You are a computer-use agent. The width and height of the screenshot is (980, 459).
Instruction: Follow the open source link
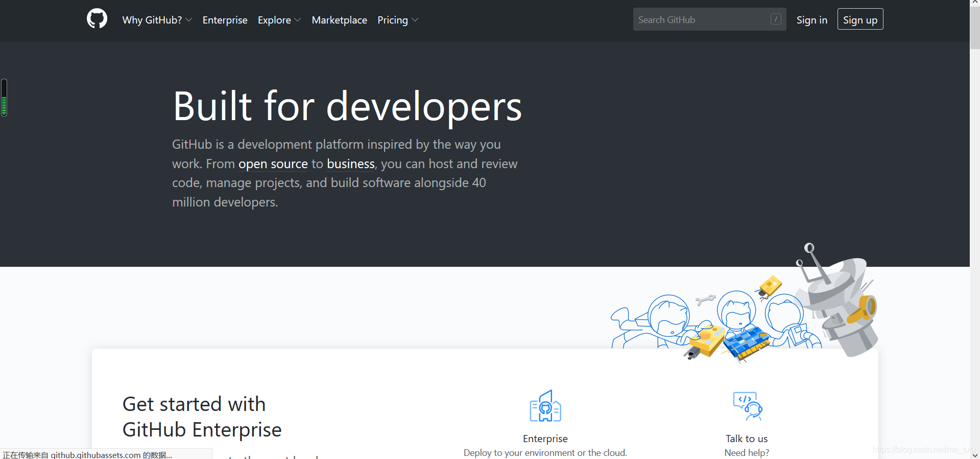click(x=273, y=164)
